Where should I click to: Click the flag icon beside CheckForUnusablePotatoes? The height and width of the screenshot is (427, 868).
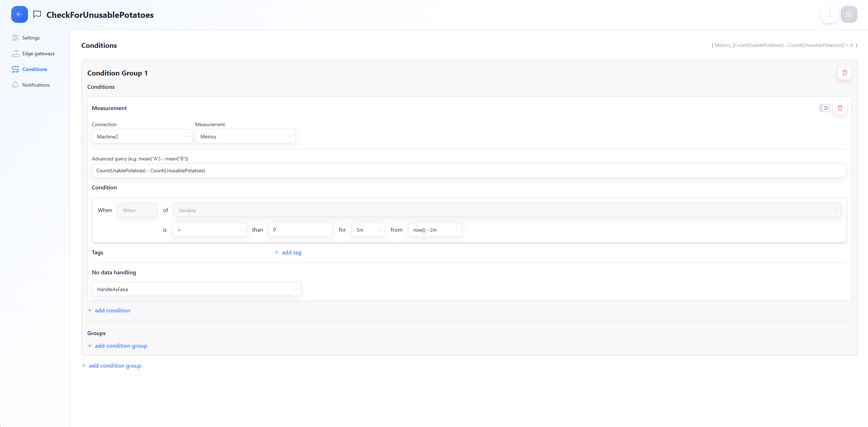(x=37, y=14)
